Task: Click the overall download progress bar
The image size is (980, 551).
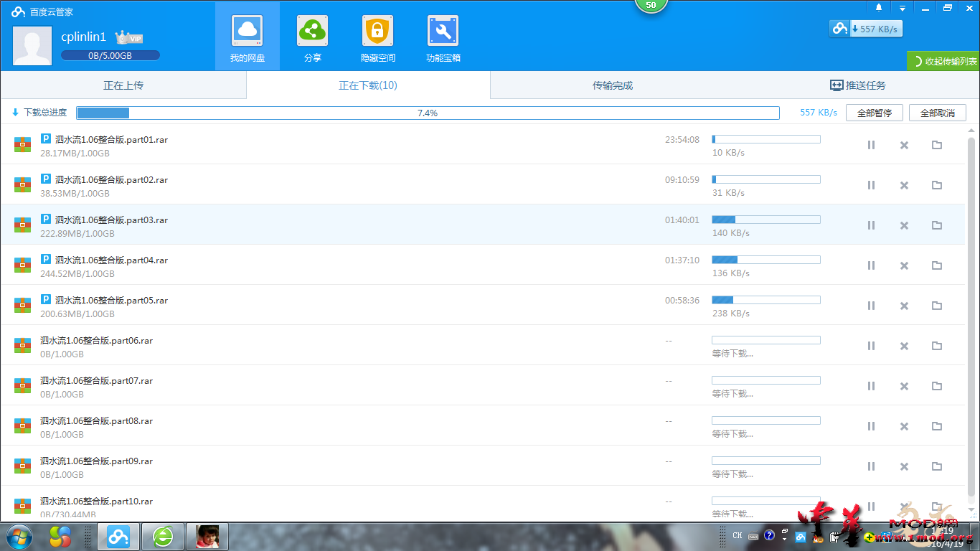Action: pos(428,113)
